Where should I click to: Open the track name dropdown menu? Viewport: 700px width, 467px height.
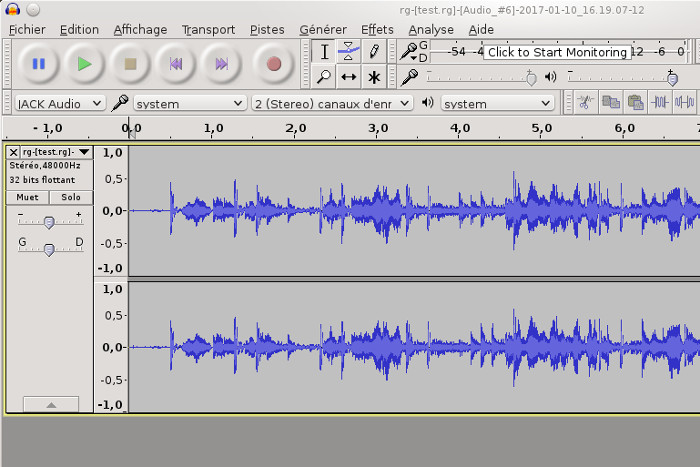55,152
